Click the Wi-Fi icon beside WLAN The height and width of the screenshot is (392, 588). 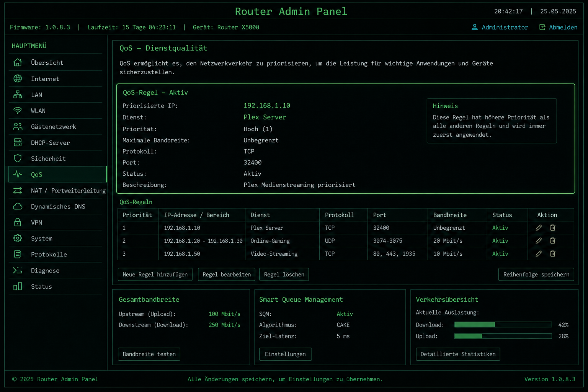point(18,111)
